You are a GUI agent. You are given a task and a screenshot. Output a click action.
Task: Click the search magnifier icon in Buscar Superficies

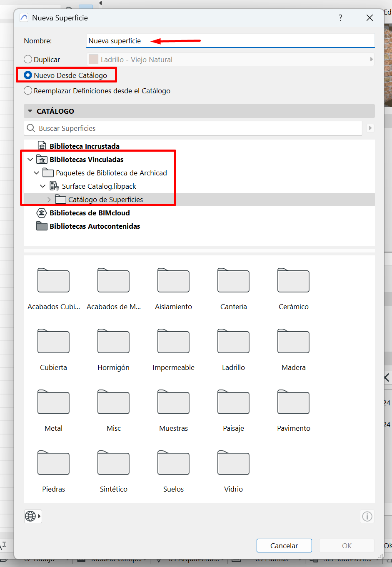(31, 128)
